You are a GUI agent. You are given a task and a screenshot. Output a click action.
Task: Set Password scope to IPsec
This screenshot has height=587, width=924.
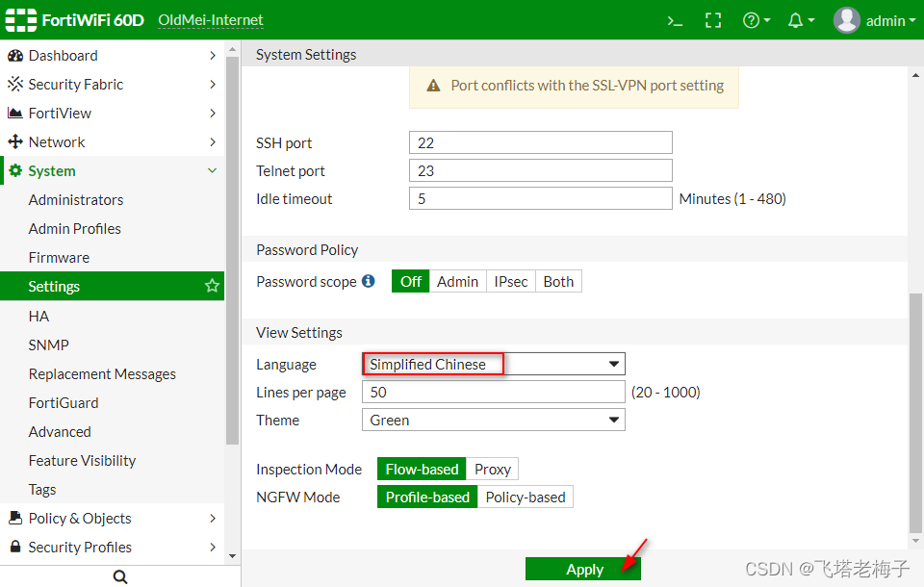tap(511, 282)
